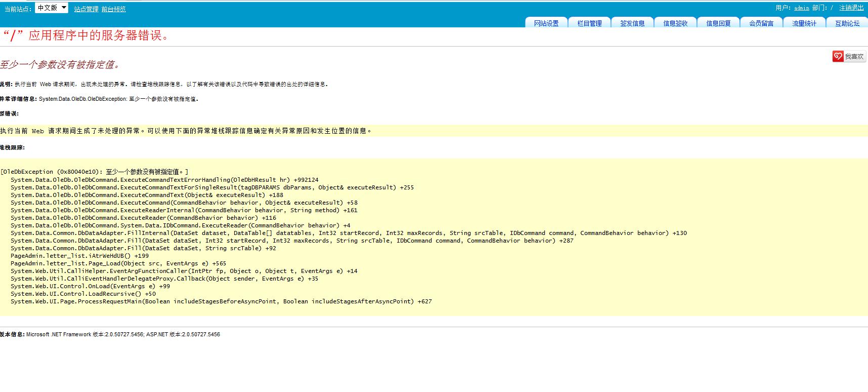View the 流量统计 tab

click(804, 23)
